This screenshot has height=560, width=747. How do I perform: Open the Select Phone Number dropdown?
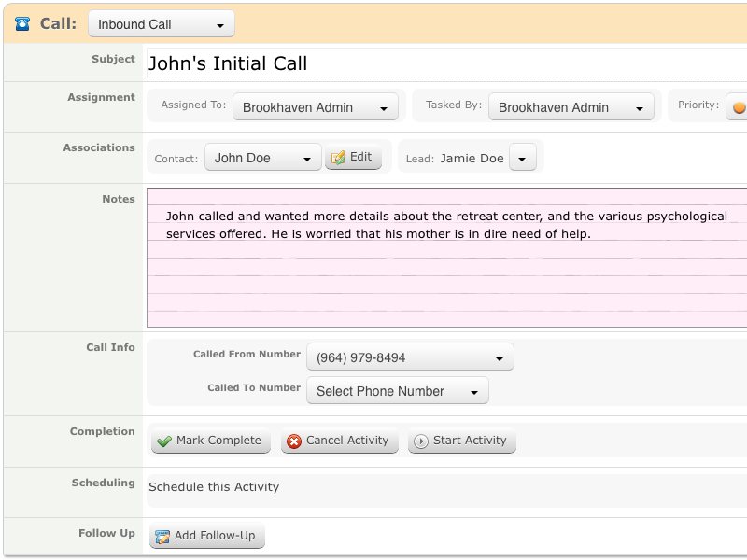pyautogui.click(x=398, y=390)
